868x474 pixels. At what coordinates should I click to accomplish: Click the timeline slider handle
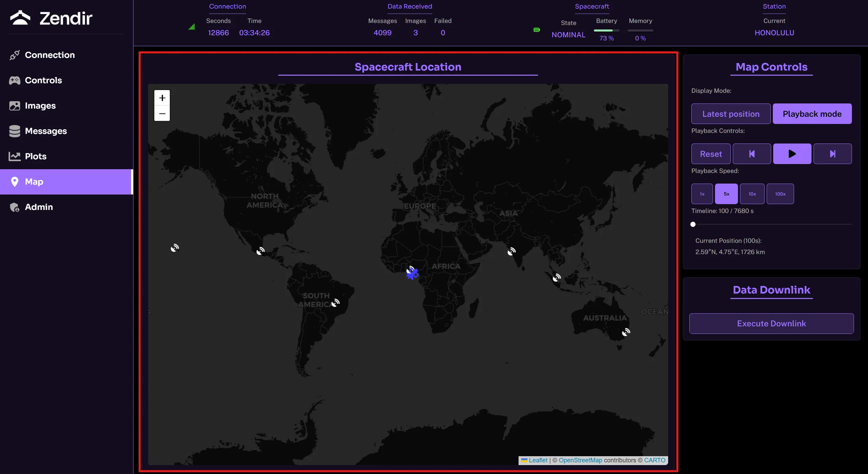click(x=693, y=224)
